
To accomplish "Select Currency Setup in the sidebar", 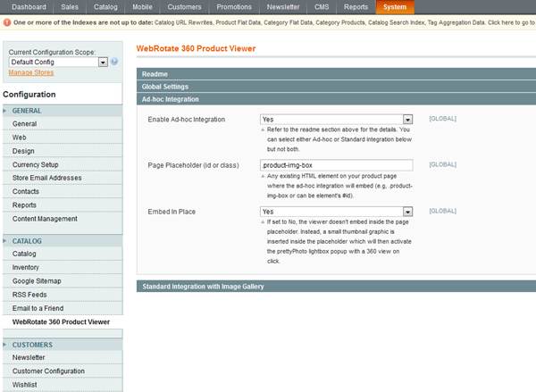I will (x=36, y=164).
